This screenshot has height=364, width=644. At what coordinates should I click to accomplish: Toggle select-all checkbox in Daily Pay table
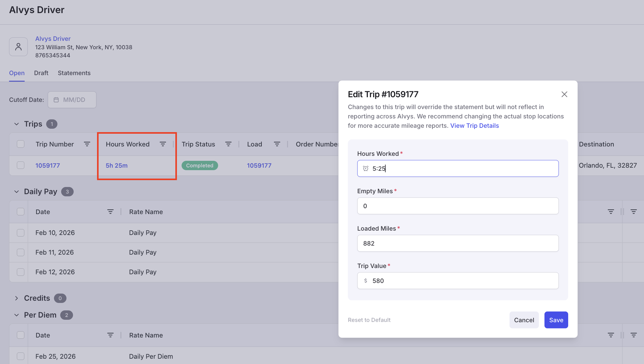pos(21,212)
